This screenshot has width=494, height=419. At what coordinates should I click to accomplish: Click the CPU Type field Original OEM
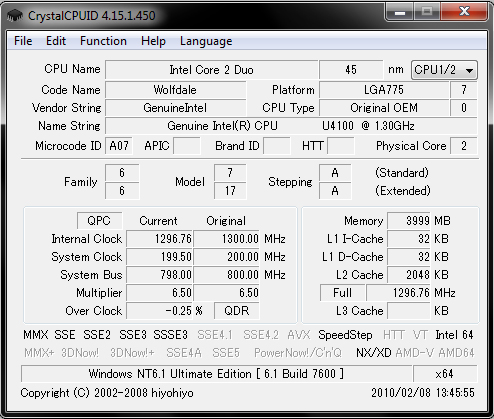pos(384,108)
